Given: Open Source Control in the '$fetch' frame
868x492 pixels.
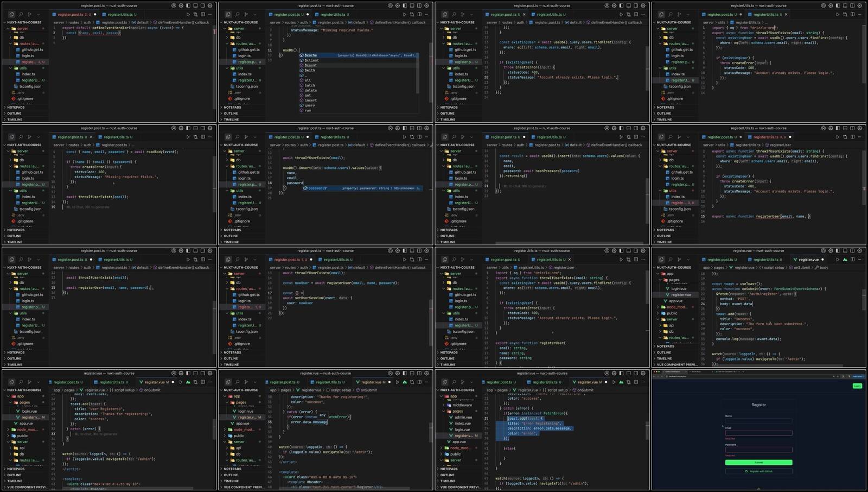Looking at the screenshot, I should (679, 260).
